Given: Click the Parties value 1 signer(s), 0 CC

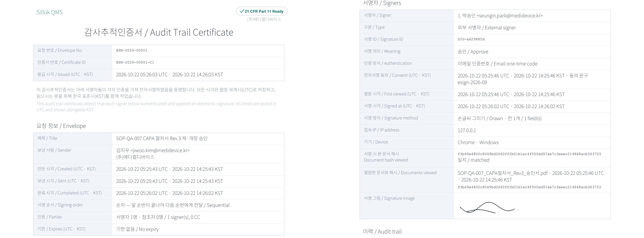Looking at the screenshot, I should click(x=158, y=217).
